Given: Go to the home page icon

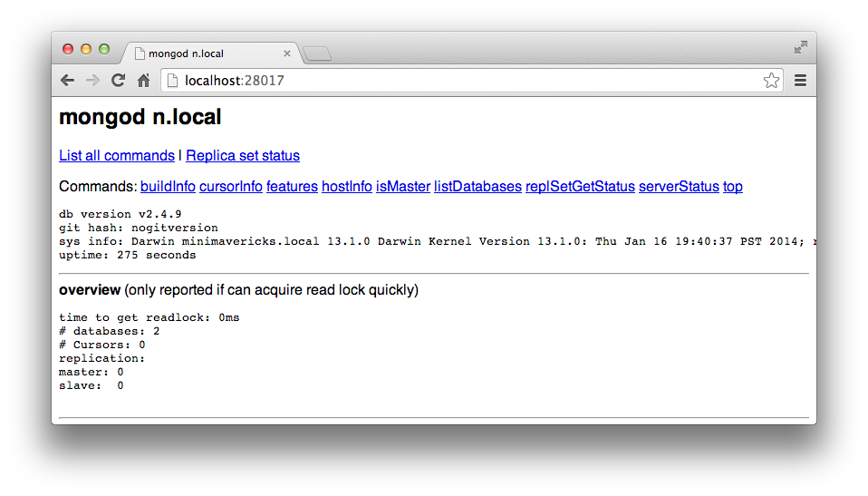Looking at the screenshot, I should click(143, 81).
